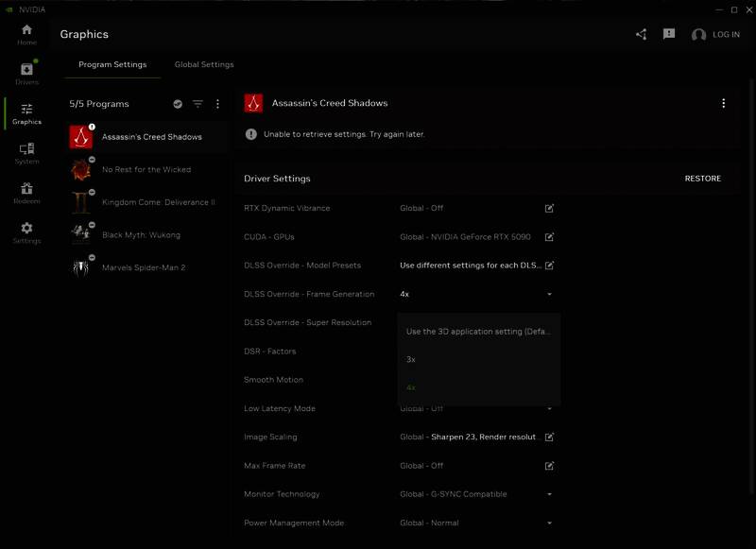Viewport: 756px width, 549px height.
Task: Expand the Power Management Mode dropdown
Action: pyautogui.click(x=549, y=523)
